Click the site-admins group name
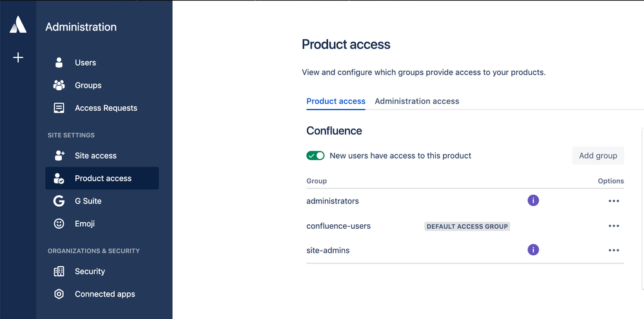This screenshot has width=644, height=319. point(327,250)
